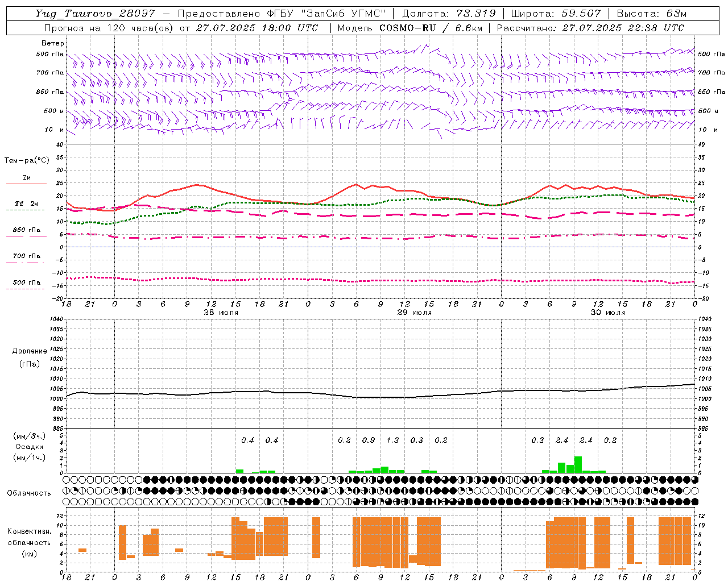Click the 700 гПа temperature legend entry
This screenshot has width=728, height=582.
[26, 256]
